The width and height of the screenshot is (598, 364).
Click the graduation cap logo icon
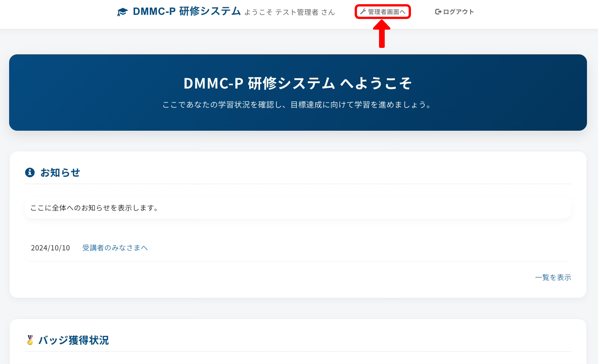coord(122,12)
